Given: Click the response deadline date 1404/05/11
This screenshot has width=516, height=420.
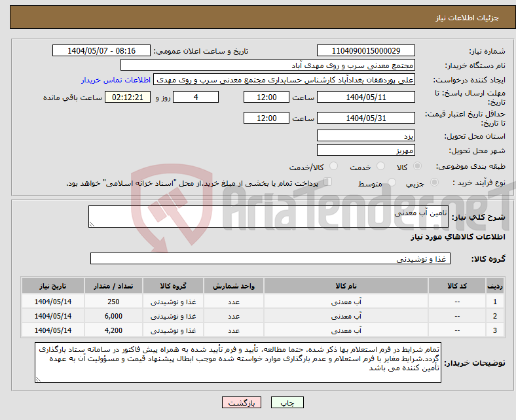Looking at the screenshot, I should point(365,97).
